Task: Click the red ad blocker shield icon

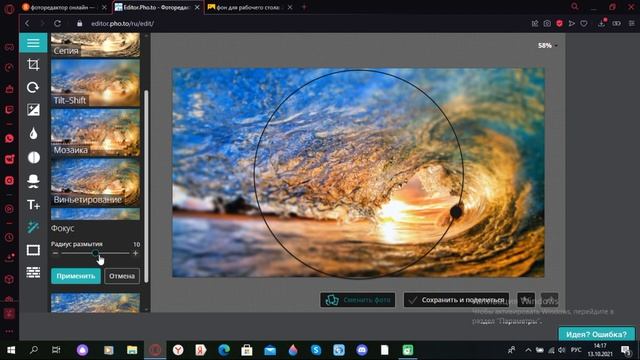Action: pyautogui.click(x=559, y=24)
